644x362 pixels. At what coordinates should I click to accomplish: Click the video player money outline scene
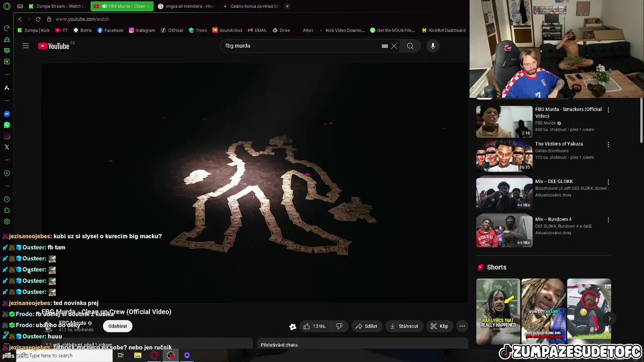255,184
